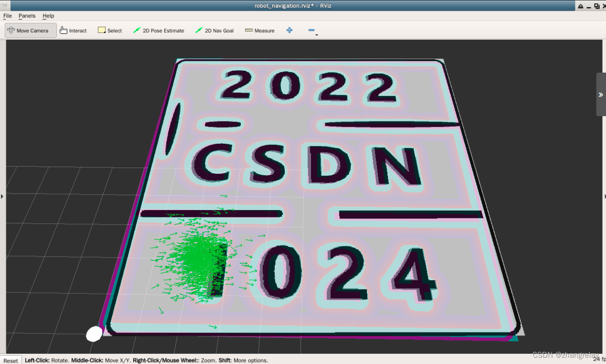Open the File menu

click(7, 16)
